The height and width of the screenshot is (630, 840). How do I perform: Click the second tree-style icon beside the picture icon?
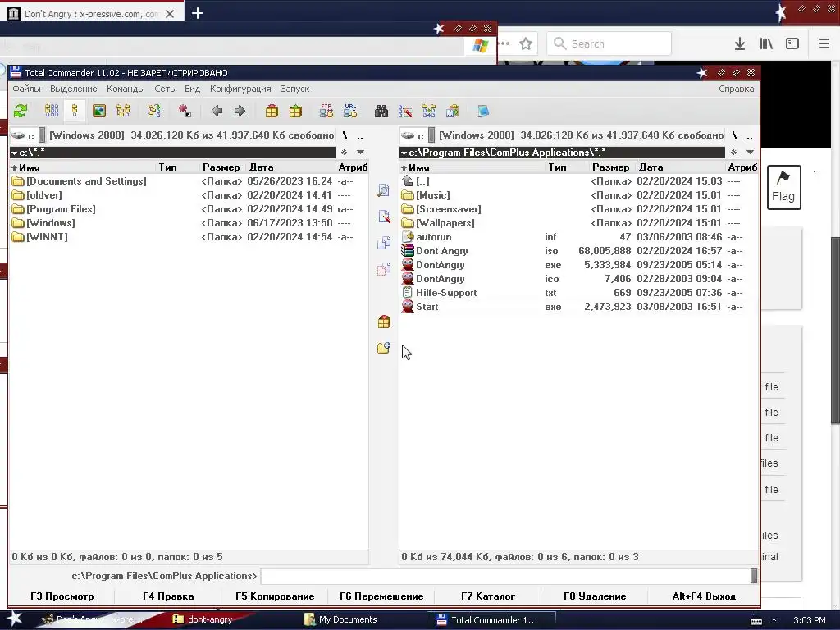tap(153, 111)
